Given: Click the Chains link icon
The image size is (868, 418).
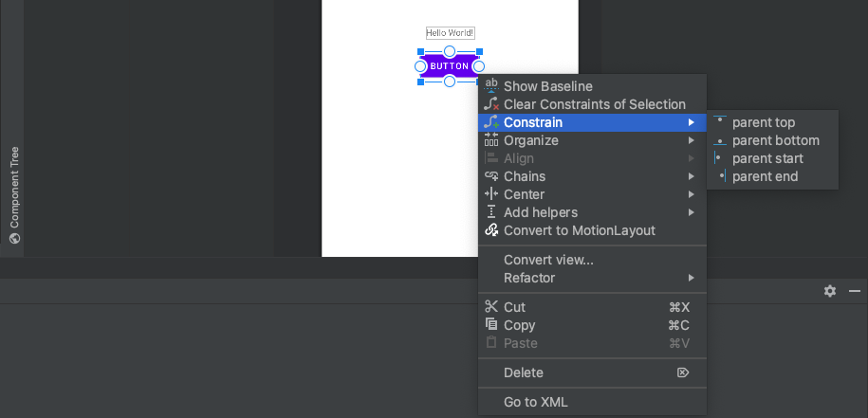Looking at the screenshot, I should pyautogui.click(x=491, y=176).
